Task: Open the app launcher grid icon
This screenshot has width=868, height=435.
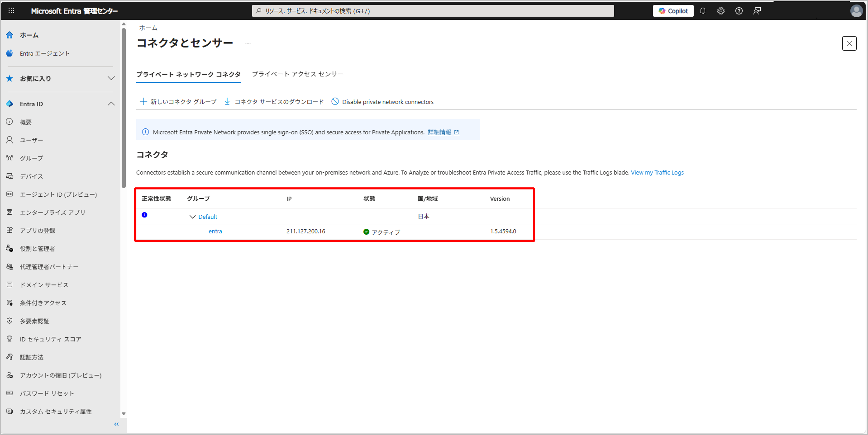Action: [11, 11]
